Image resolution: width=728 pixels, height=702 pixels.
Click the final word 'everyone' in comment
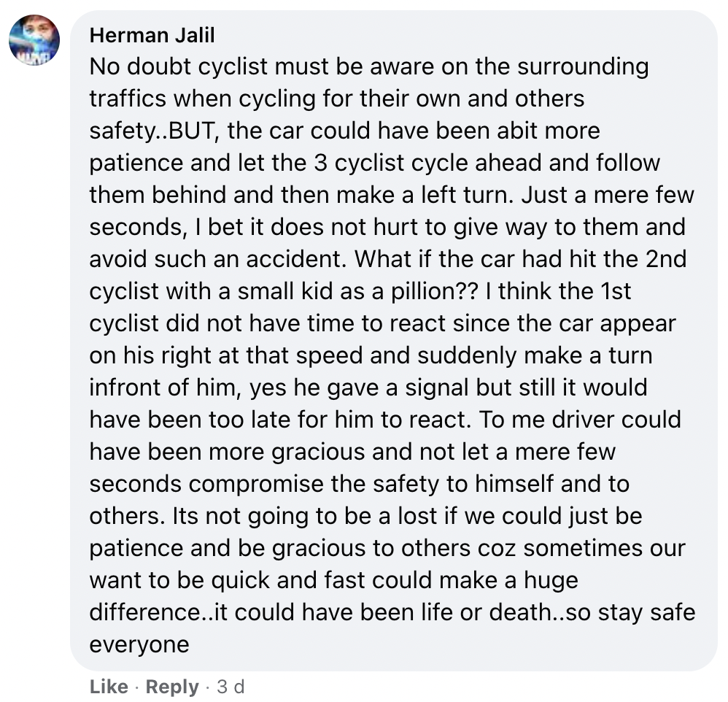139,644
